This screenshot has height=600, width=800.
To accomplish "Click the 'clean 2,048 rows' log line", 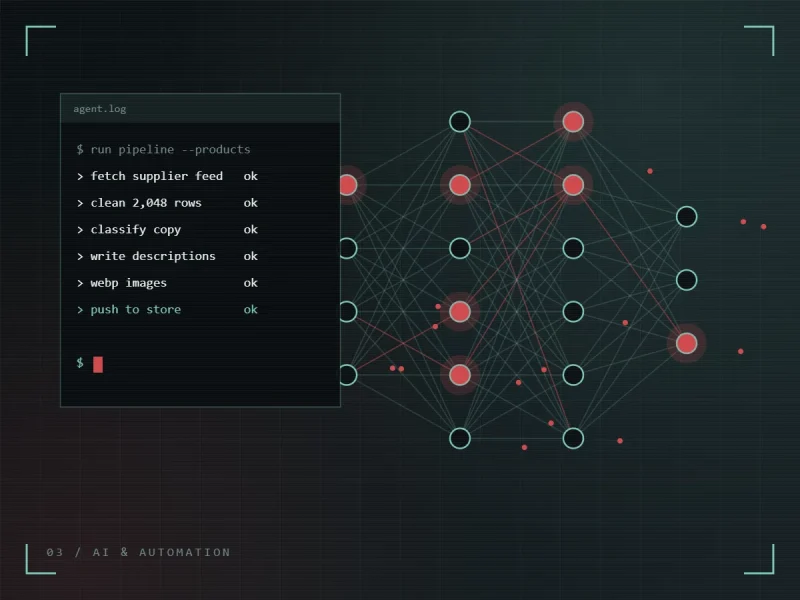I will point(167,203).
